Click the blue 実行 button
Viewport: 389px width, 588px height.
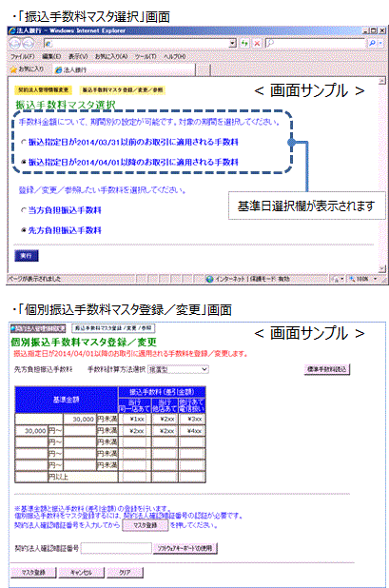[27, 255]
